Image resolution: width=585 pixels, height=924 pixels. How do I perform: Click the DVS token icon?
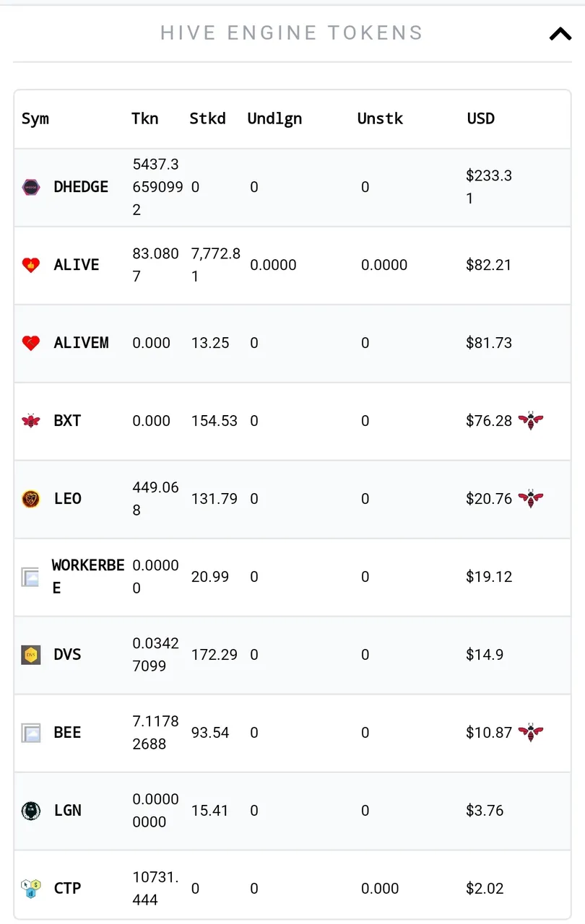[31, 655]
